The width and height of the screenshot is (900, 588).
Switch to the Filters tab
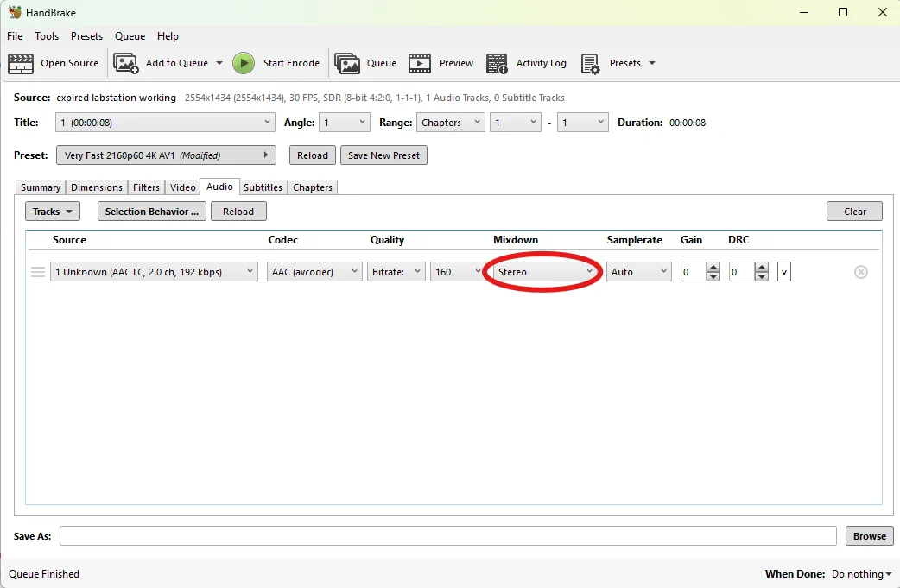point(146,187)
